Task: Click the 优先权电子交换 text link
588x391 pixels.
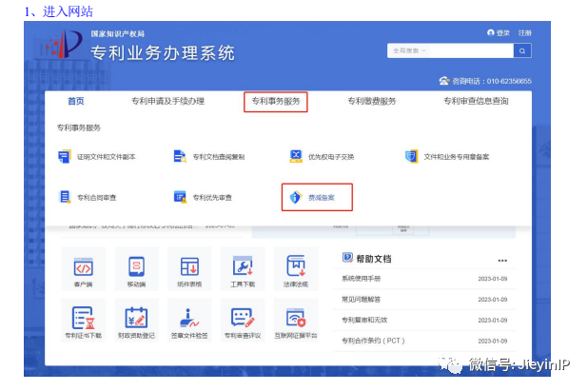Action: (x=331, y=157)
